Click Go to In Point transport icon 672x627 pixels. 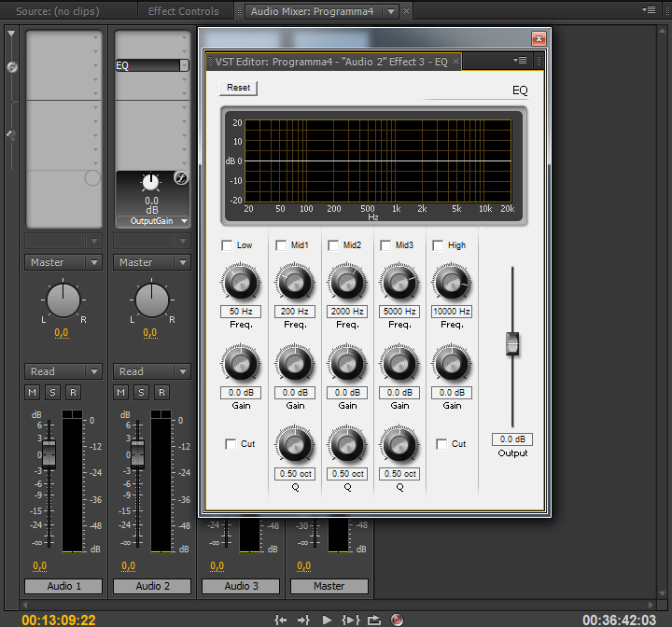coord(281,620)
